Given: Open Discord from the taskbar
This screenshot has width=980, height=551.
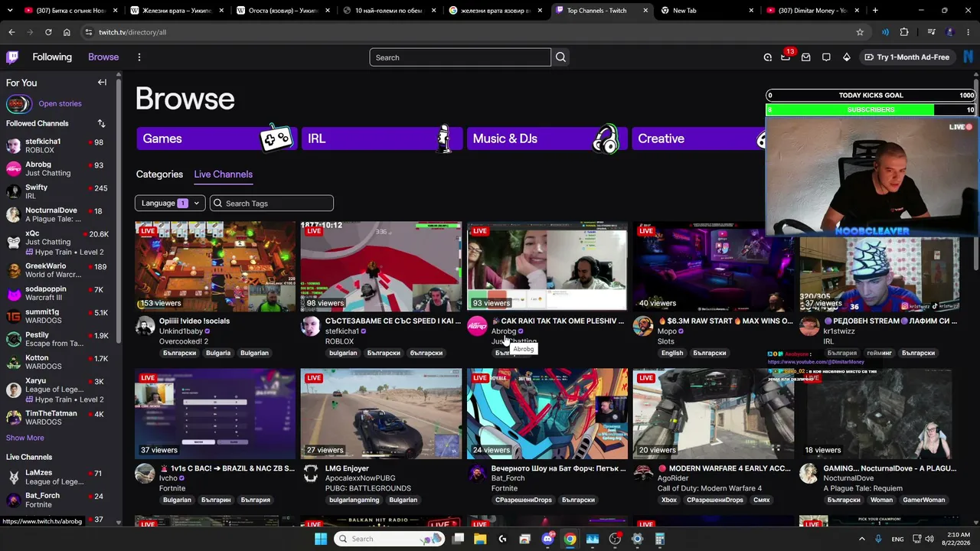Looking at the screenshot, I should point(547,539).
